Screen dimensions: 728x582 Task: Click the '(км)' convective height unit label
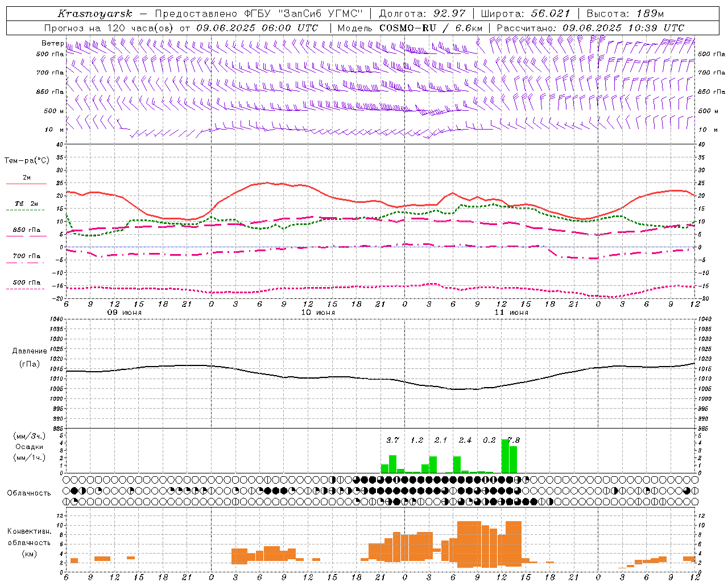(x=29, y=553)
